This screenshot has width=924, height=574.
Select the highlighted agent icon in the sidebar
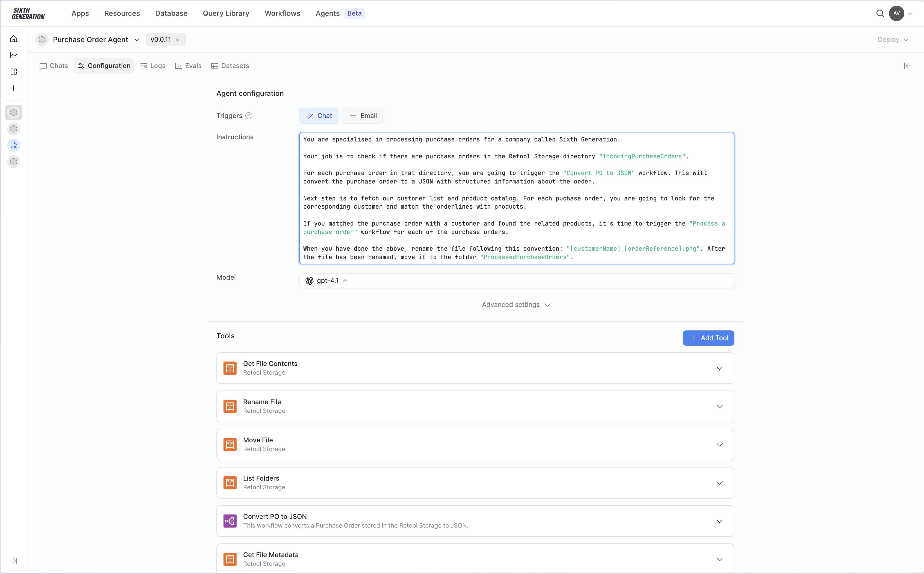coord(14,113)
